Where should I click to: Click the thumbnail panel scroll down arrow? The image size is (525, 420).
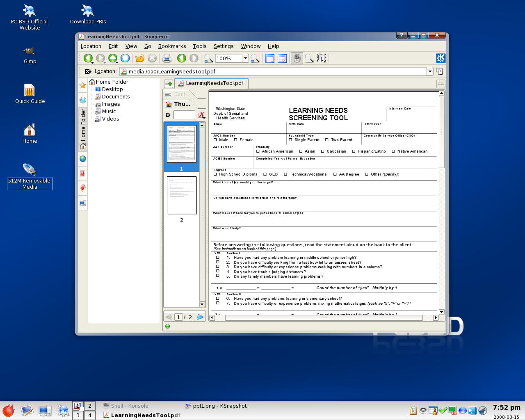(x=202, y=304)
